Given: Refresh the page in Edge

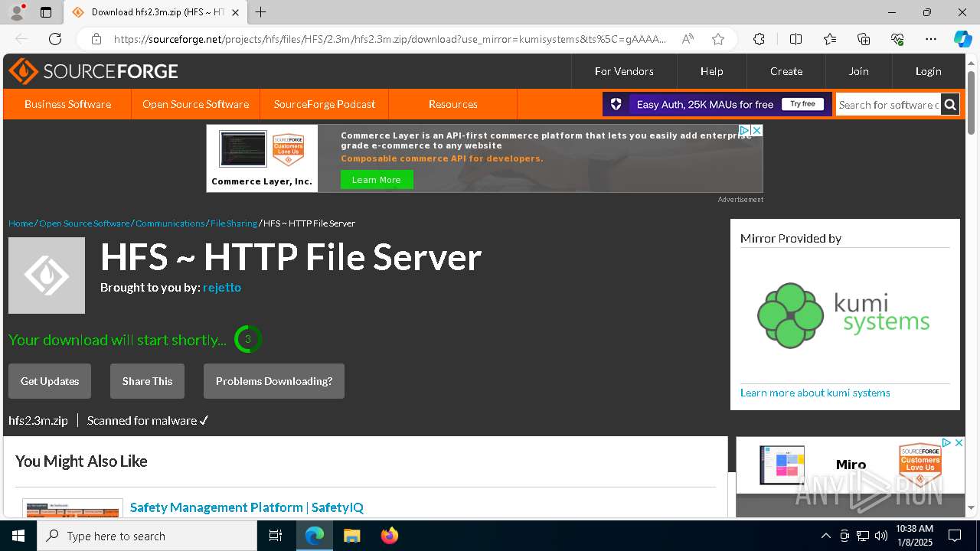Looking at the screenshot, I should (x=55, y=39).
